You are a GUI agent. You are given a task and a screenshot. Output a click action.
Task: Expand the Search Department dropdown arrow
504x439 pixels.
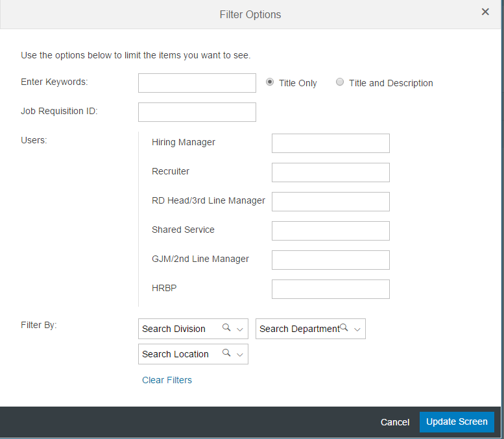[x=357, y=329]
